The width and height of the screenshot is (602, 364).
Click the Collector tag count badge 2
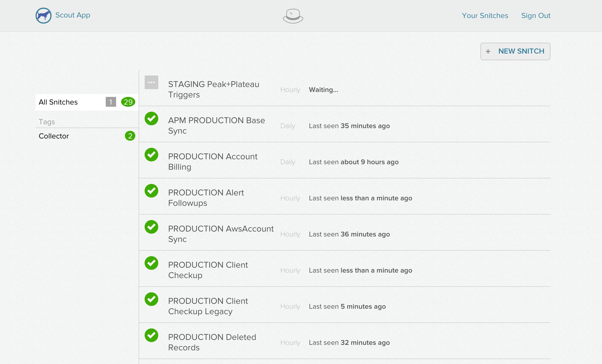point(130,136)
